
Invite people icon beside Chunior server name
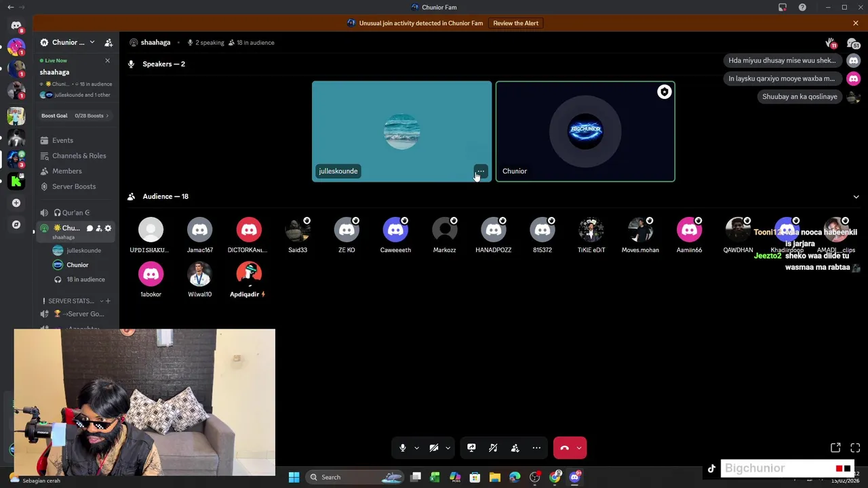[108, 42]
